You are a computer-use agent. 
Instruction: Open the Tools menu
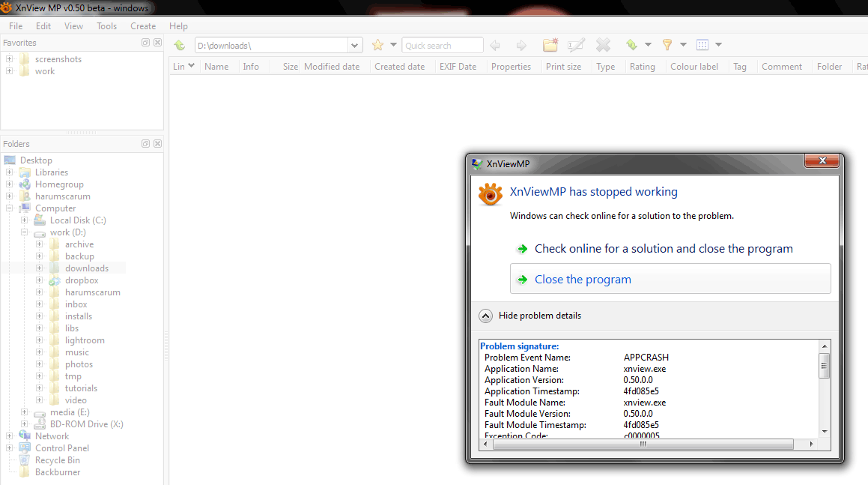[x=107, y=26]
